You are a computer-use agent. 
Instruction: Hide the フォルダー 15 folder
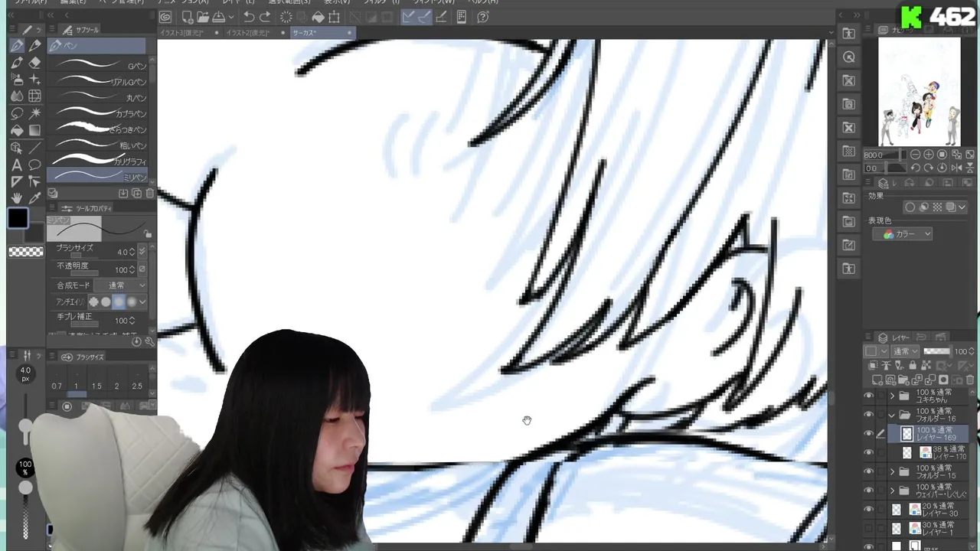pos(868,471)
